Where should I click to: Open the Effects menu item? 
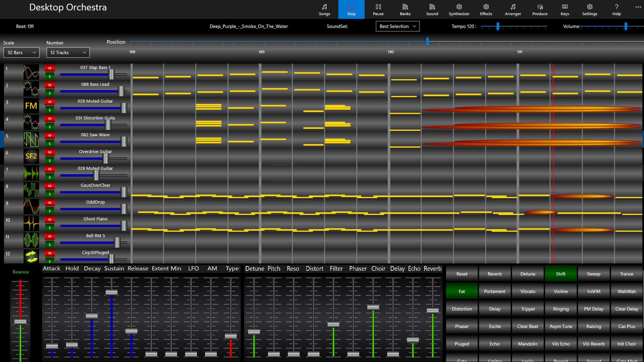486,9
